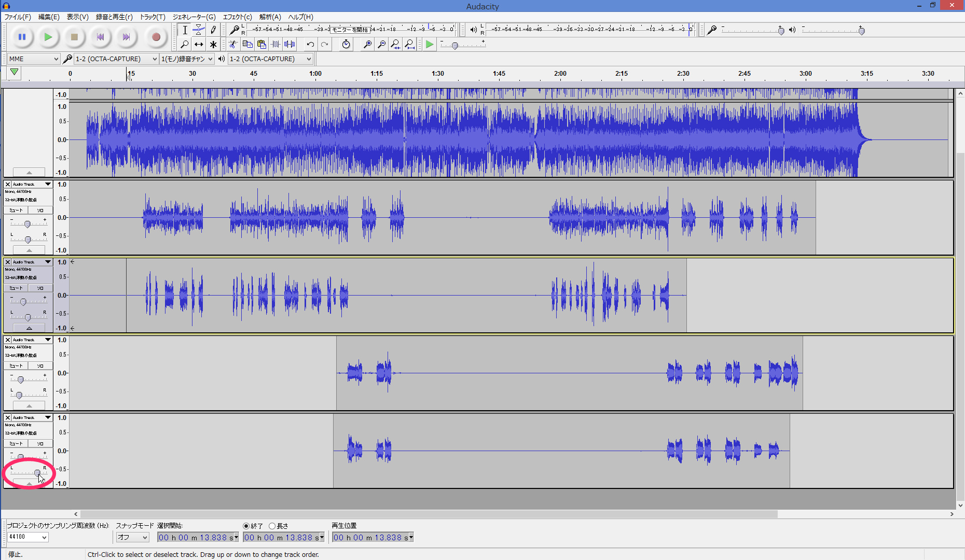Open the 再生位置 time format arrow

(411, 537)
